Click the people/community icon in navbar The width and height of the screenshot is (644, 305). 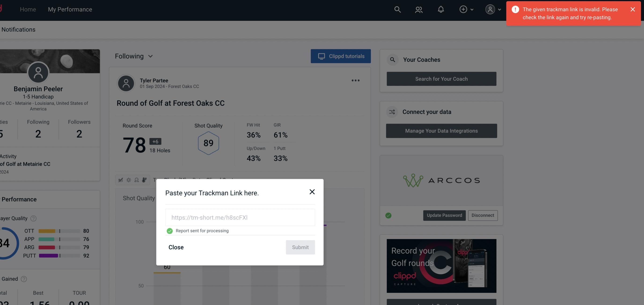point(418,9)
